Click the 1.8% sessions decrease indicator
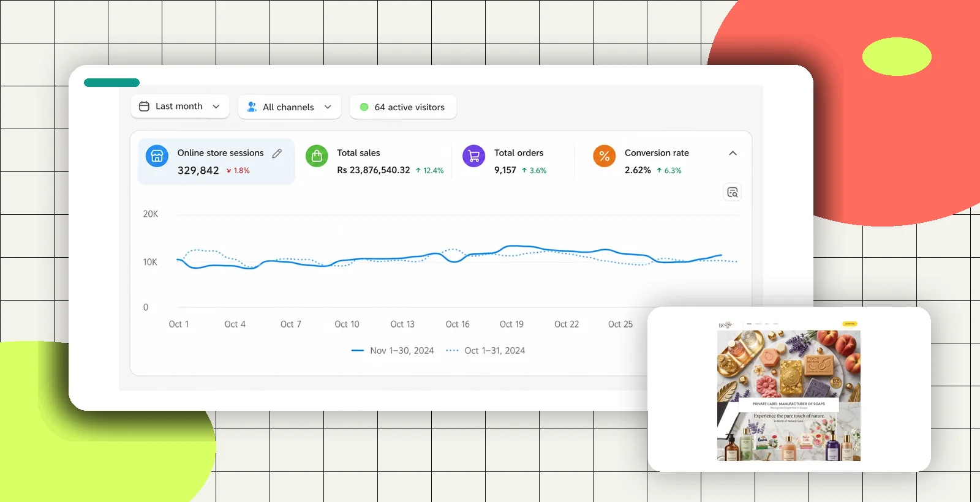980x502 pixels. (x=238, y=171)
